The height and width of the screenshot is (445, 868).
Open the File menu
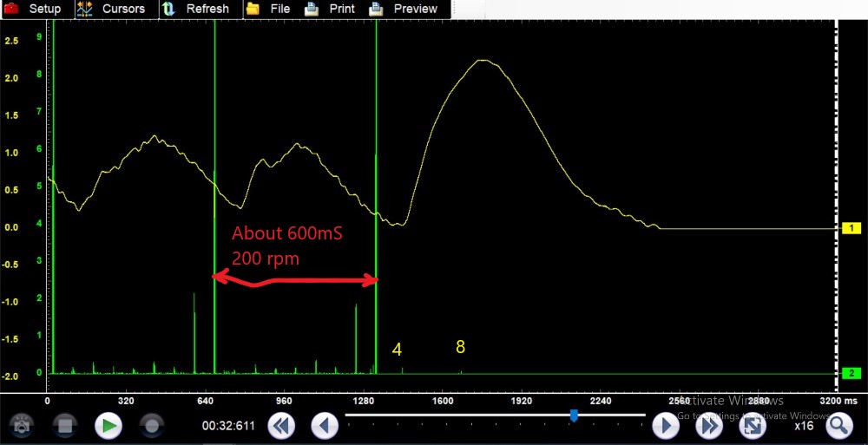[269, 9]
